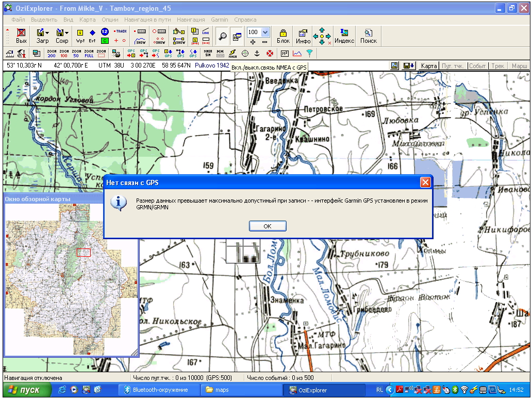Open the Garmin menu

coord(220,20)
